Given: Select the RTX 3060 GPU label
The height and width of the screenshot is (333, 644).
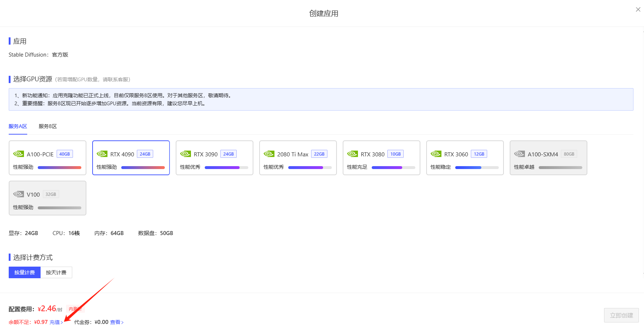Looking at the screenshot, I should tap(456, 154).
